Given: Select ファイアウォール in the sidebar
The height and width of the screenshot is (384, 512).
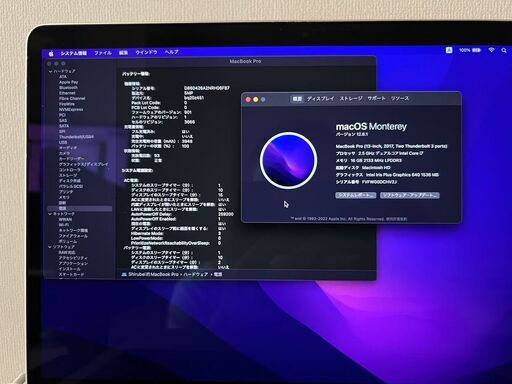Looking at the screenshot, I should pos(73,236).
